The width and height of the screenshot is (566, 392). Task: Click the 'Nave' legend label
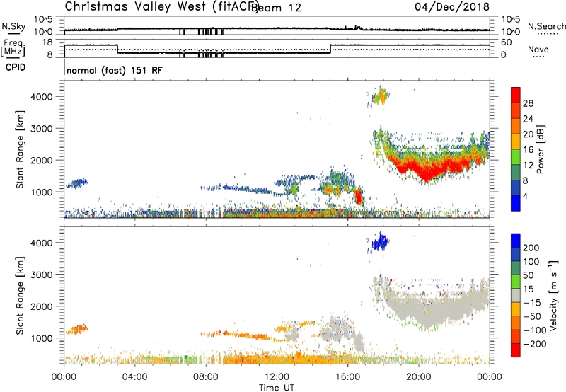click(538, 49)
